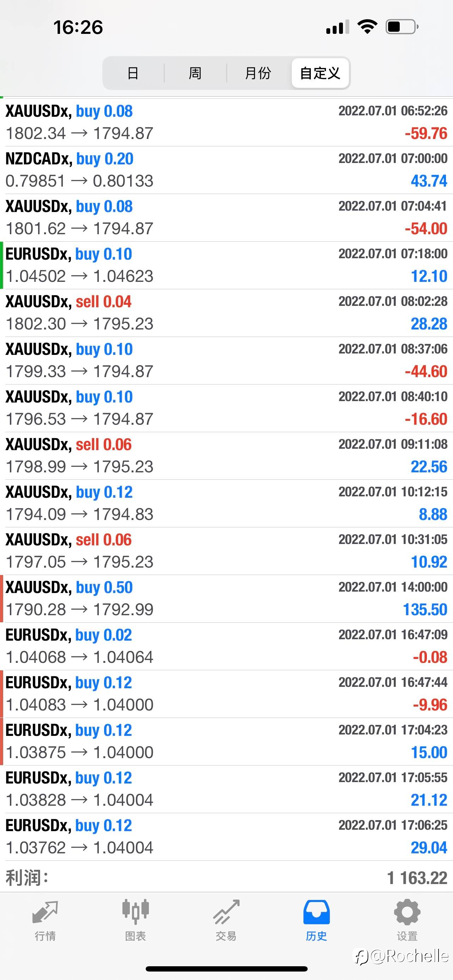
Task: Tap the battery status icon
Action: [x=403, y=26]
